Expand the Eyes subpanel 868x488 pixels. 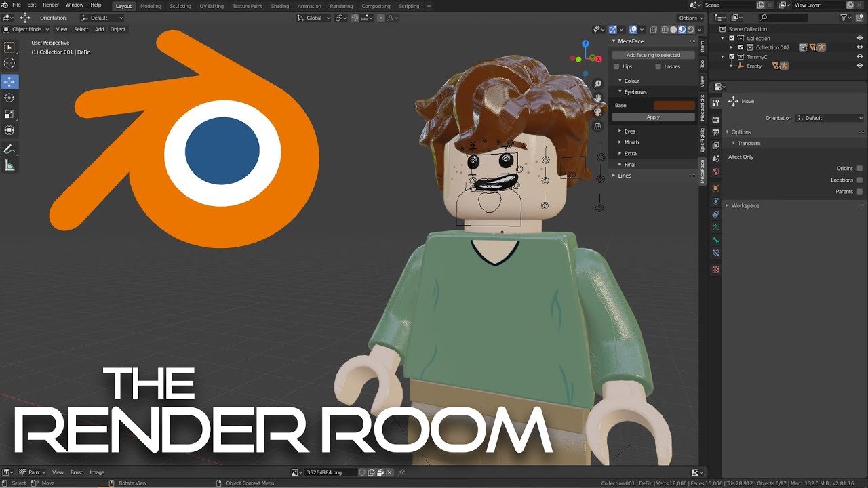pyautogui.click(x=629, y=131)
